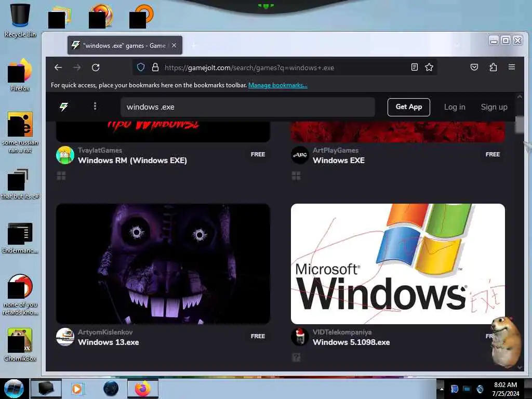Click the hamster desktop pet

pyautogui.click(x=506, y=342)
